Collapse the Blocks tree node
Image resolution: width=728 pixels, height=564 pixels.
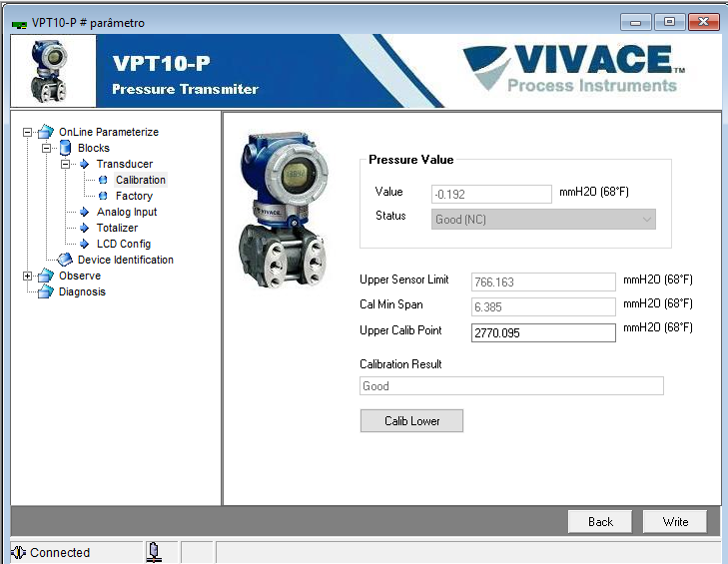[x=46, y=149]
